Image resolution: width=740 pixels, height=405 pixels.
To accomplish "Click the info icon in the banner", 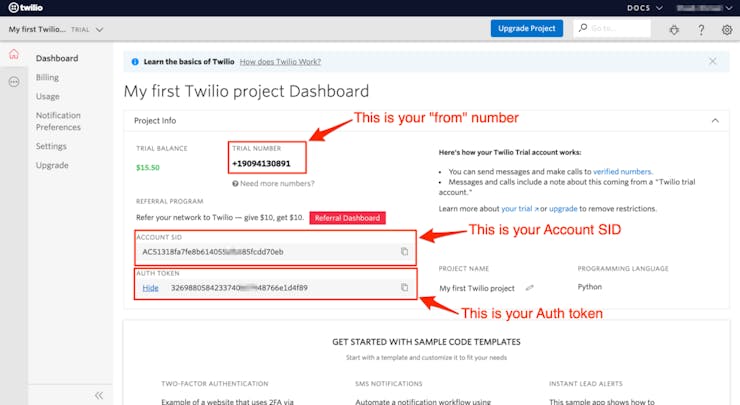I will coord(135,61).
